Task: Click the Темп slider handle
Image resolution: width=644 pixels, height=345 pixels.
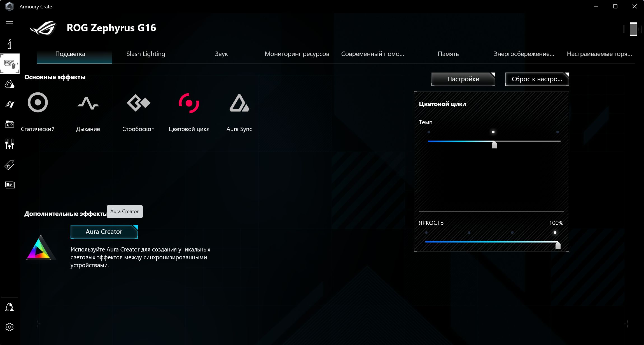Action: click(494, 144)
